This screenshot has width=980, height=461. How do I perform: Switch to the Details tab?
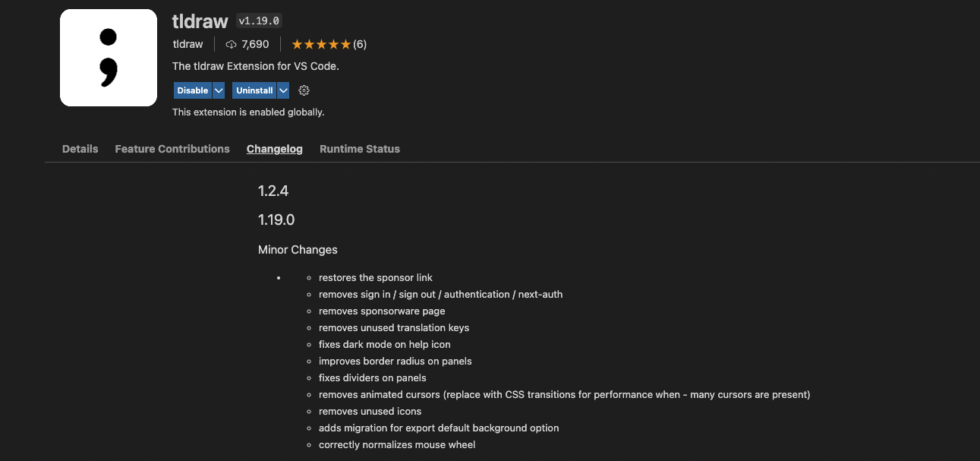(x=80, y=149)
